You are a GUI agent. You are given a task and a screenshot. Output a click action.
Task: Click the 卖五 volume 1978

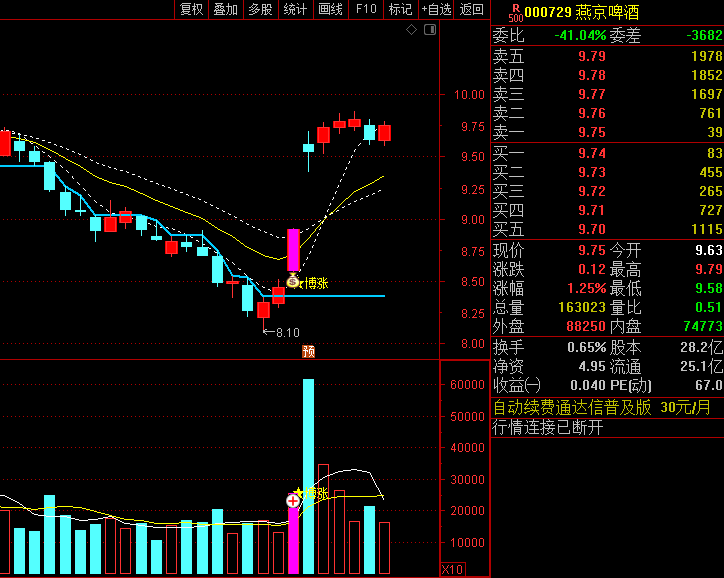[707, 56]
